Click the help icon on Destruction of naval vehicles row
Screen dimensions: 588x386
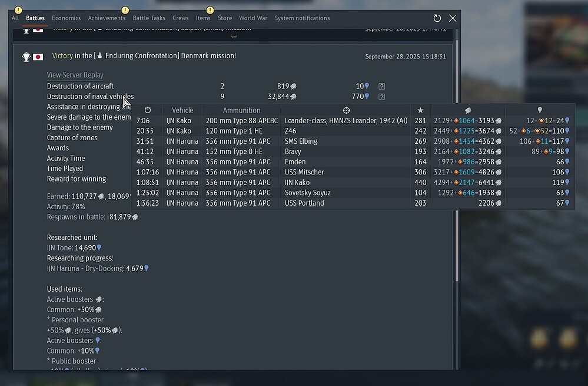click(x=381, y=97)
